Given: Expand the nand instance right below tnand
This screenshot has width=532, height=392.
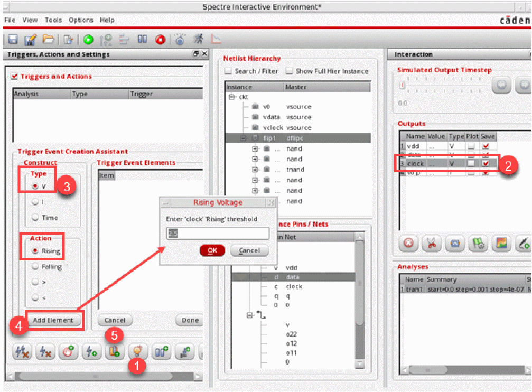Looking at the screenshot, I should pos(255,180).
